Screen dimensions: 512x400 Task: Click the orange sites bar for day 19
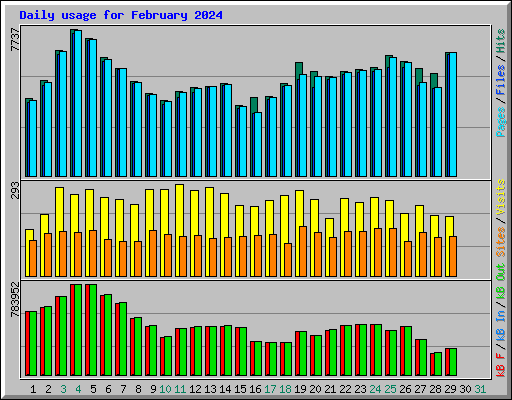pos(303,251)
